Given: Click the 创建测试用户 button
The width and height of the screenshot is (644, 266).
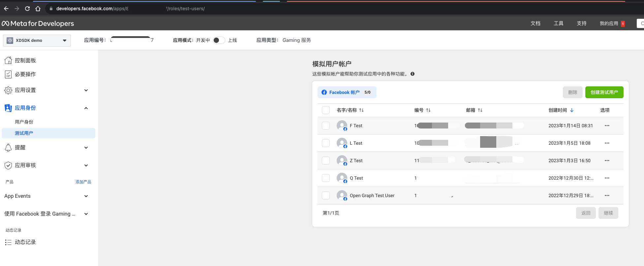Looking at the screenshot, I should click(604, 92).
